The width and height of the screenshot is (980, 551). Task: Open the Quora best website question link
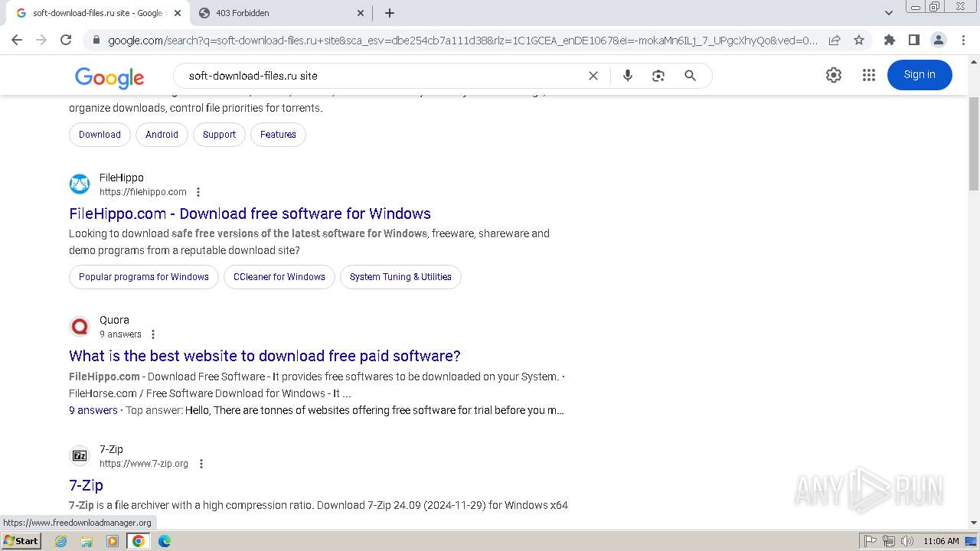(265, 356)
